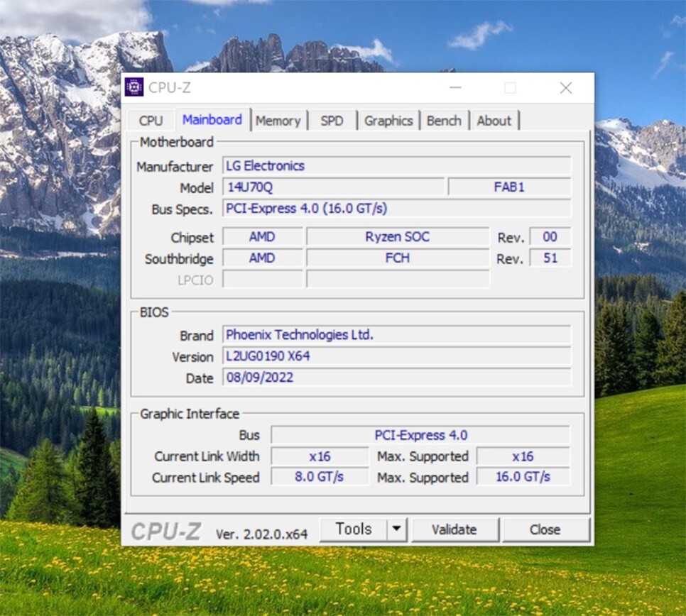
Task: Open the Graphics tab
Action: click(388, 121)
